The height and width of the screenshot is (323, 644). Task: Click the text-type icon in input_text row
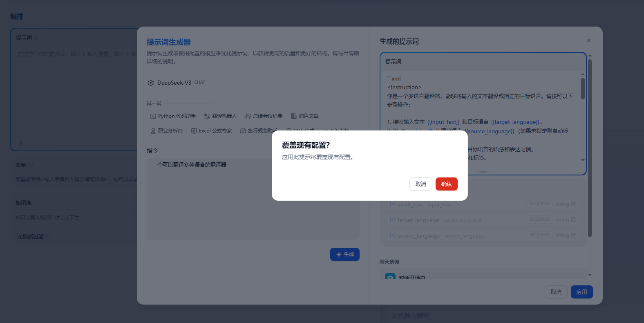(574, 204)
